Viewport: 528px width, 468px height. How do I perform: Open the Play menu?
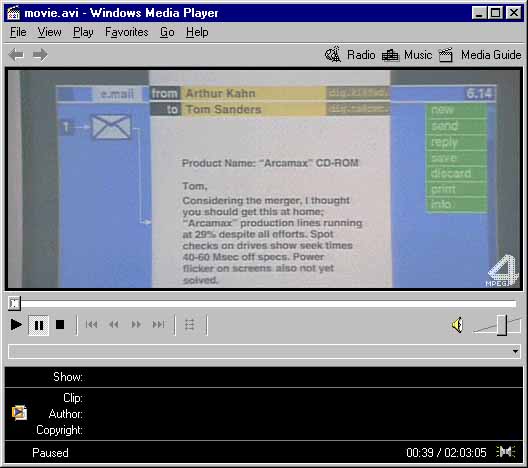pyautogui.click(x=83, y=32)
